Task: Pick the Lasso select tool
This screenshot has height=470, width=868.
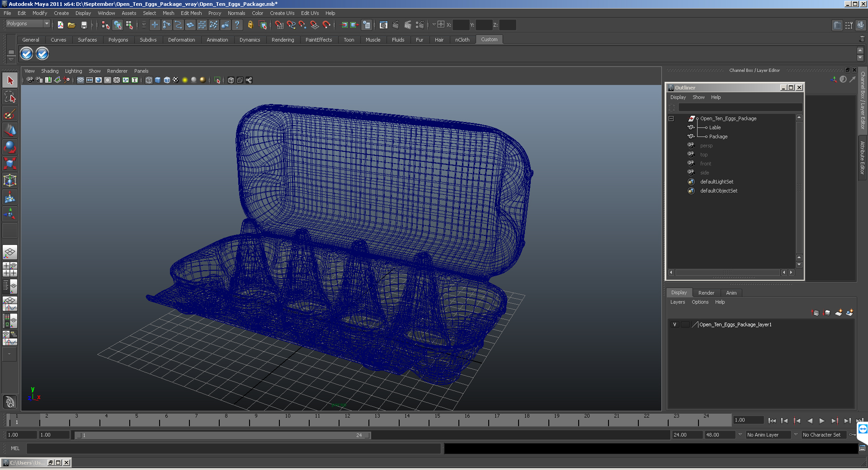Action: coord(10,97)
